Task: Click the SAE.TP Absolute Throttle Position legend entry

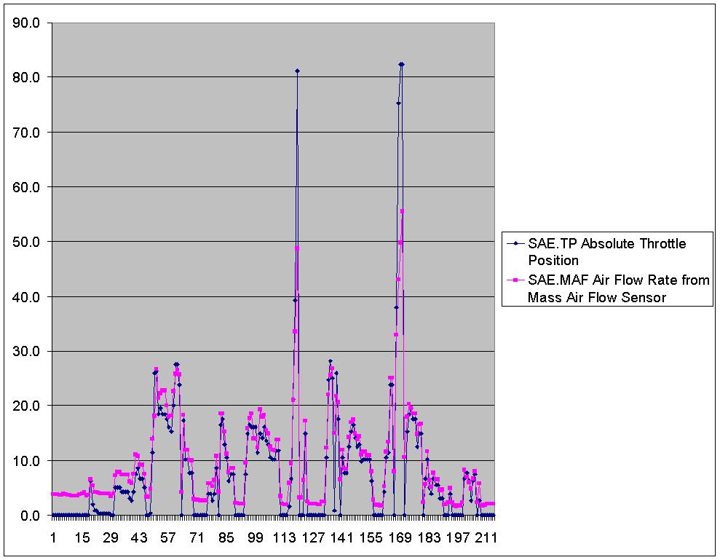Action: click(x=607, y=251)
